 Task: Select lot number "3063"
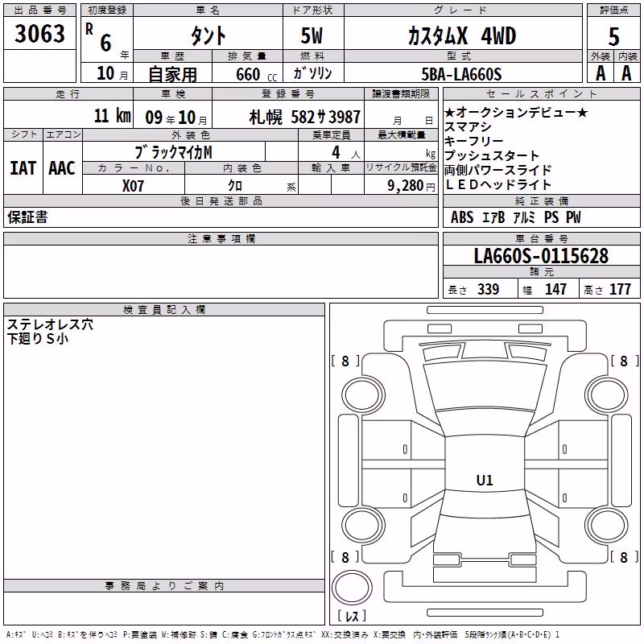click(39, 33)
